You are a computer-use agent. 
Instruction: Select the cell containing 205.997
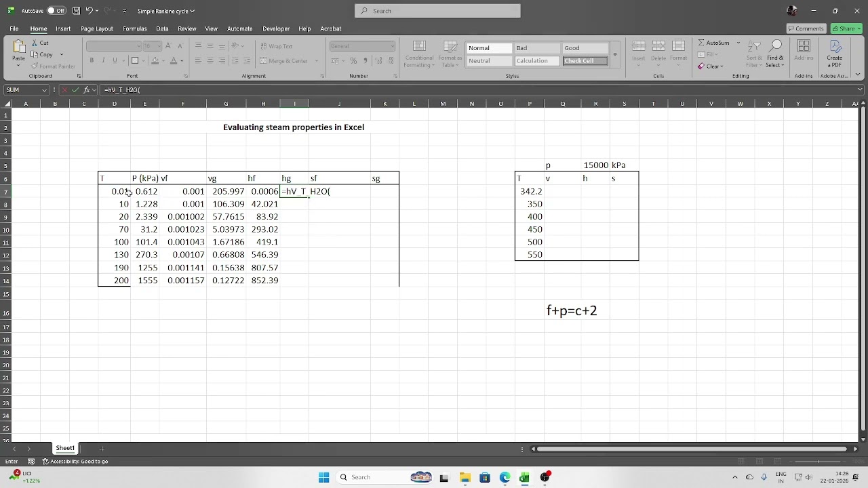coord(226,192)
